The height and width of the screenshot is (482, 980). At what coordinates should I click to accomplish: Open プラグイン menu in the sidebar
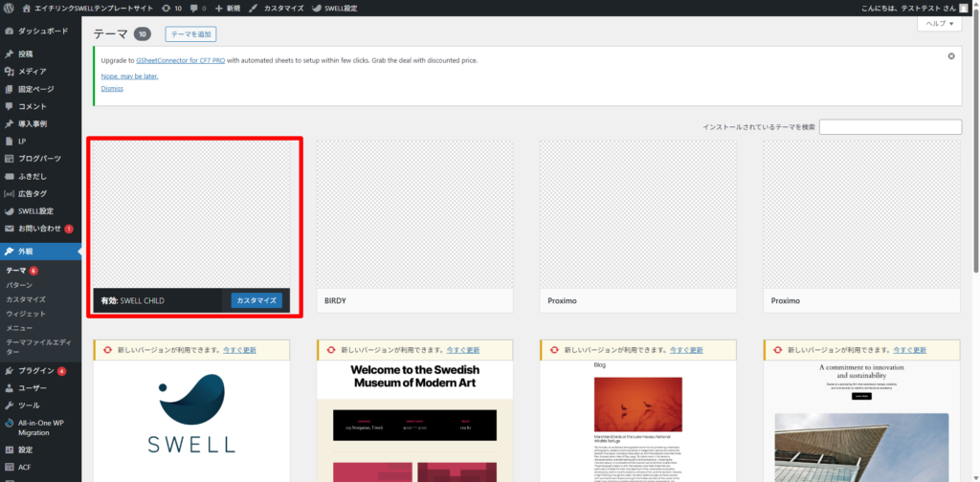(35, 371)
